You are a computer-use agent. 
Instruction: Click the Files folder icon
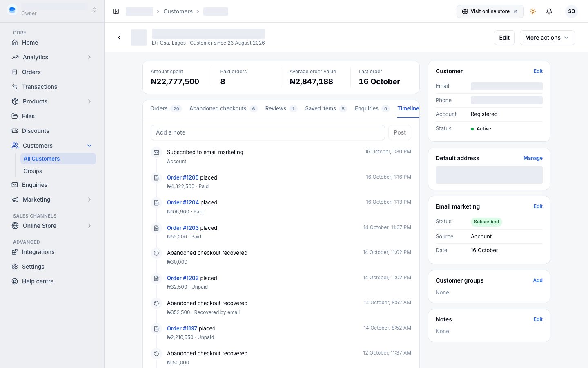point(15,116)
